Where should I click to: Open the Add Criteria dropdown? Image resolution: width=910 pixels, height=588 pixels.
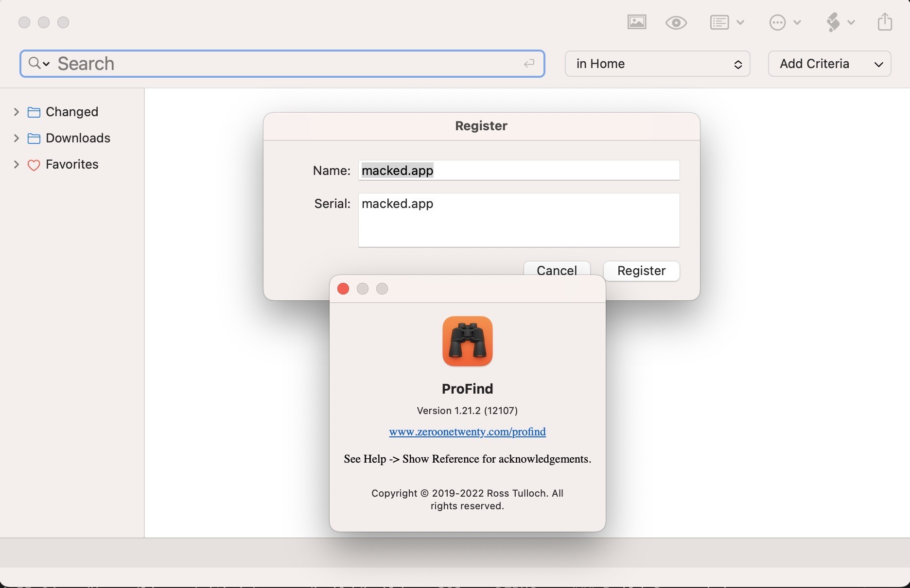click(x=829, y=64)
